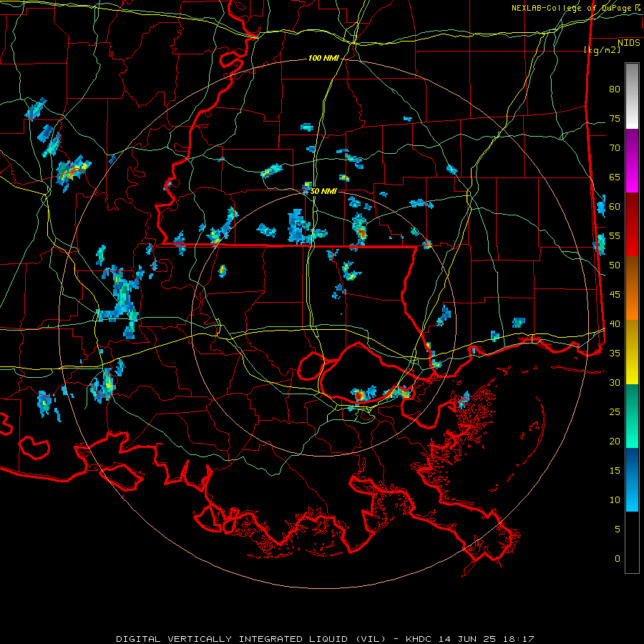
Task: Click the 5 value on the scale
Action: pos(618,530)
